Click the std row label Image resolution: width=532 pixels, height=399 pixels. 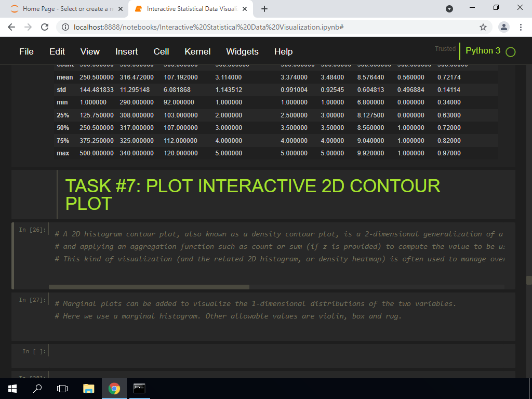pos(61,90)
